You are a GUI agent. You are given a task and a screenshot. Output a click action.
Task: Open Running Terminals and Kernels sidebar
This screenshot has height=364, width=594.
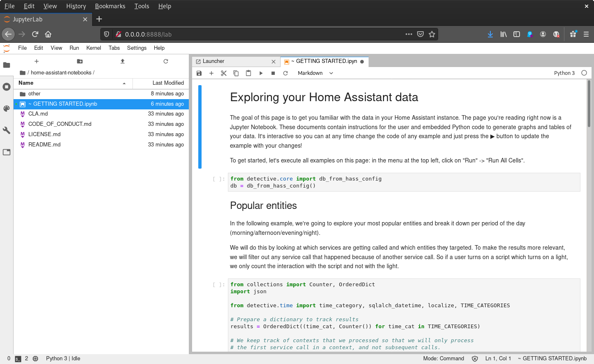point(7,87)
